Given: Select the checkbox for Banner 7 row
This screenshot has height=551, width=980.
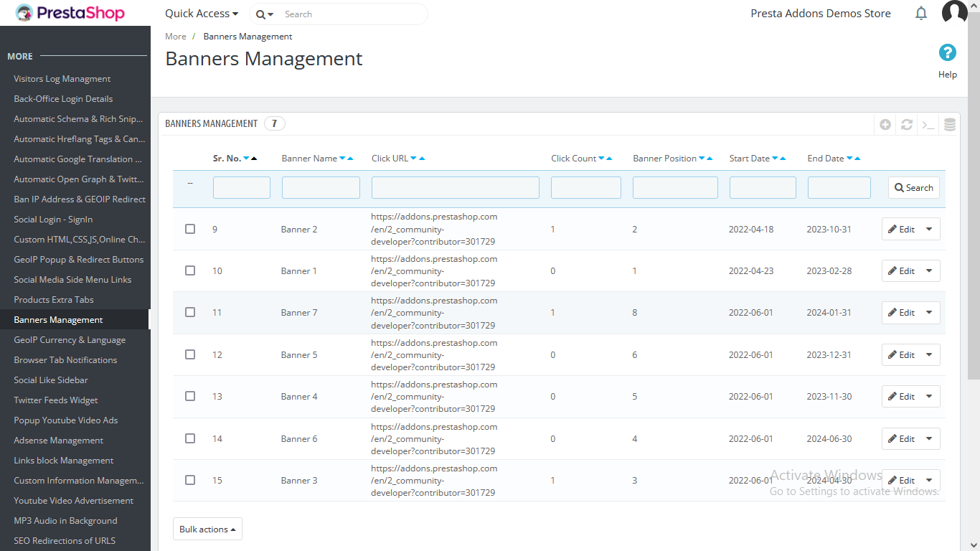Looking at the screenshot, I should [x=190, y=312].
